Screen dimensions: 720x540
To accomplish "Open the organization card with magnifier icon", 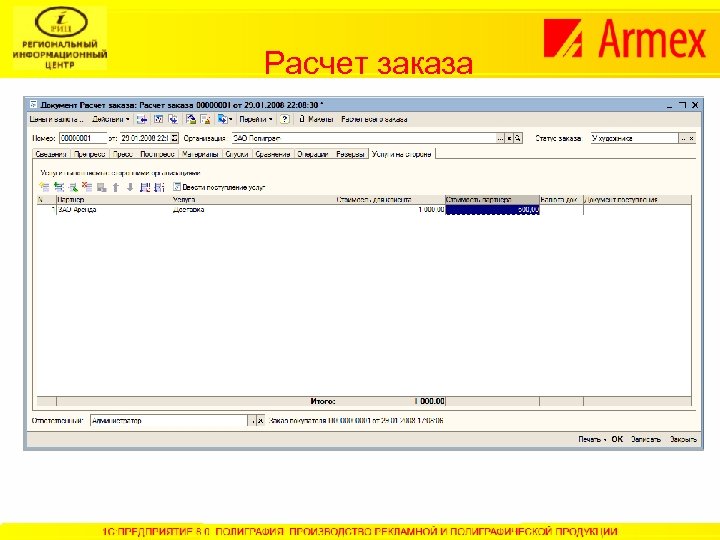I will pos(518,138).
